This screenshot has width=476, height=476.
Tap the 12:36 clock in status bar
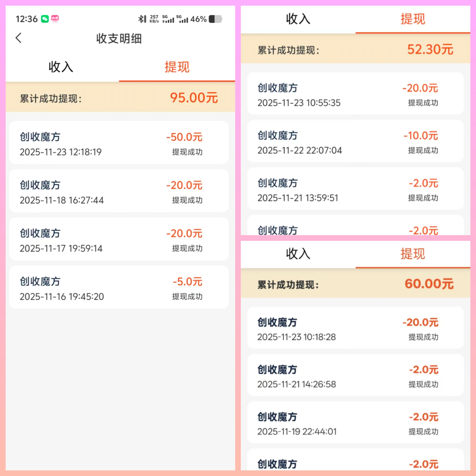27,19
